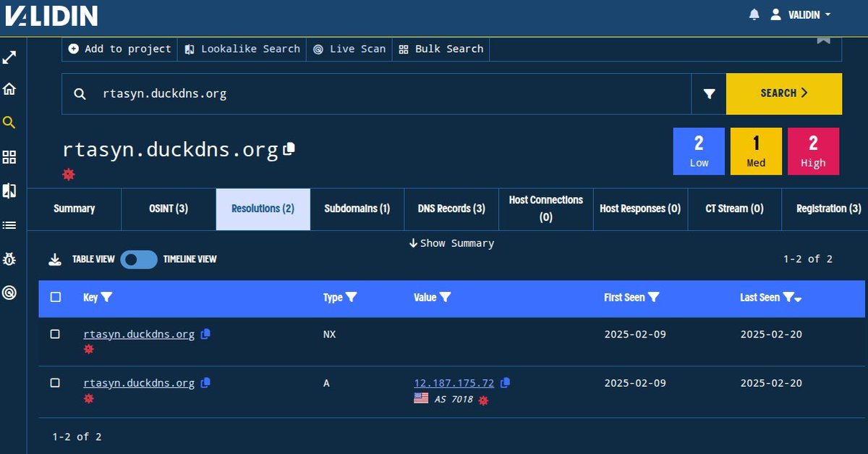Open the bug icon in sidebar
This screenshot has height=454, width=868.
(9, 258)
